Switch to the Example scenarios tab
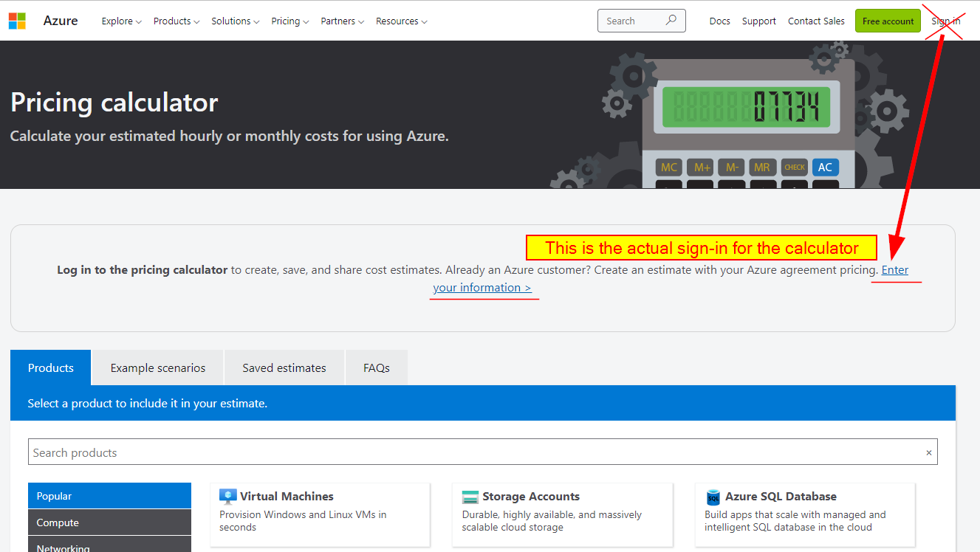 click(158, 368)
